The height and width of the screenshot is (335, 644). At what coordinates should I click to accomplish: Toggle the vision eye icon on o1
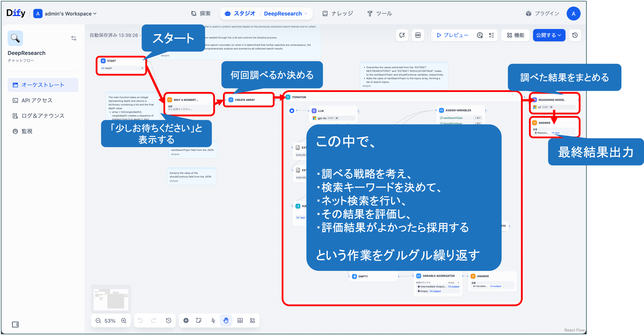551,107
